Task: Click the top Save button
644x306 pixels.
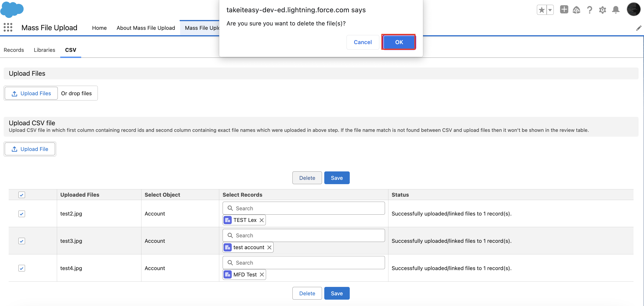Action: [x=337, y=178]
